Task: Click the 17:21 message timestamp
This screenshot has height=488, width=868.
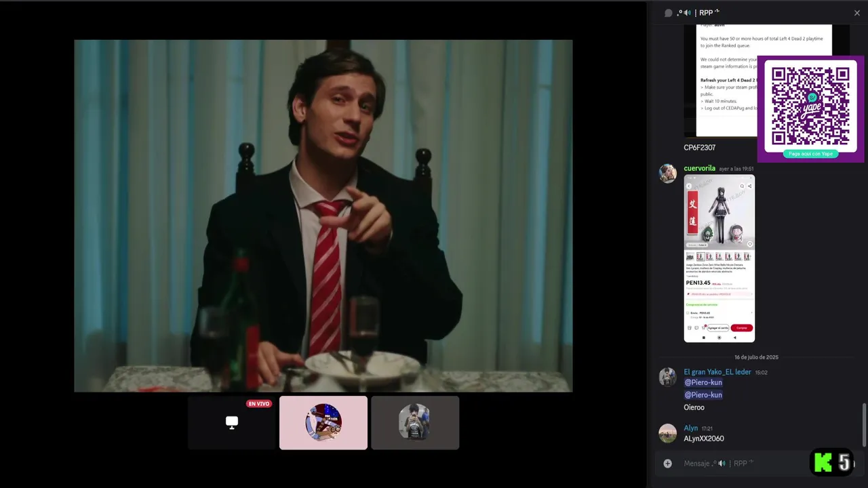Action: point(707,429)
